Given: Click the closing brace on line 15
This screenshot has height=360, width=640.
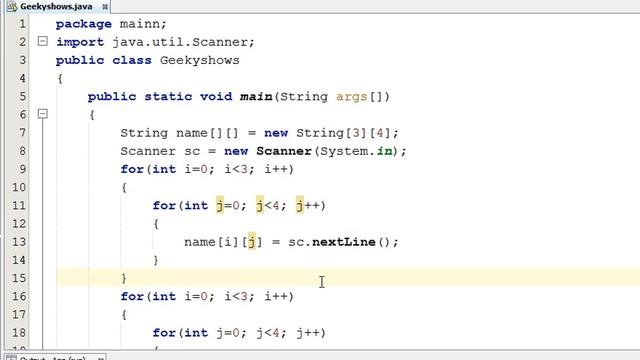Looking at the screenshot, I should tap(124, 278).
